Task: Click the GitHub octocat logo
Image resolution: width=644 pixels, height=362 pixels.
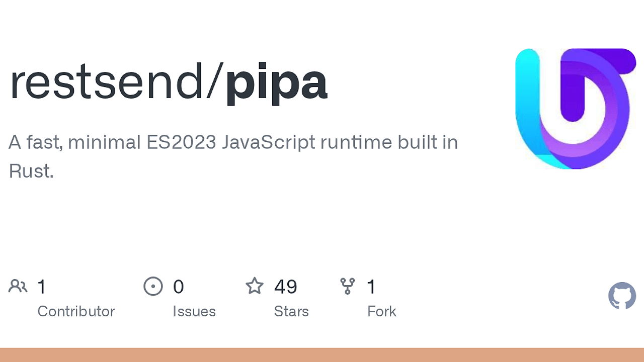Action: tap(622, 296)
